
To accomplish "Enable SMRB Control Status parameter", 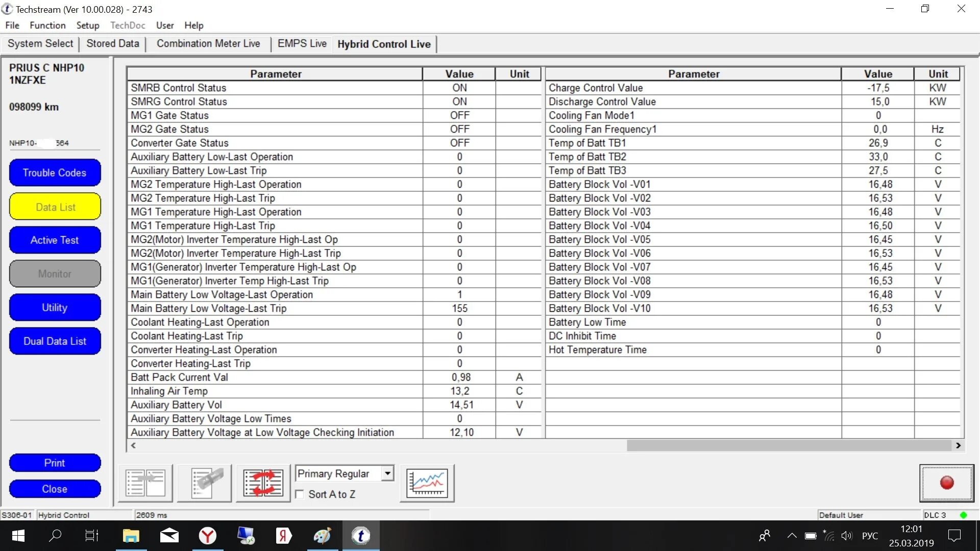I will (460, 87).
